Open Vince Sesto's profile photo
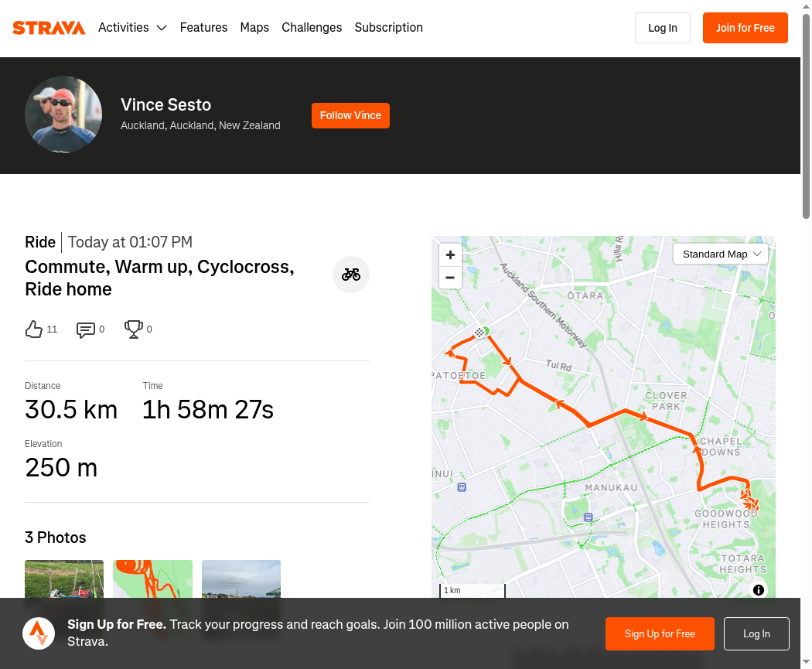Image resolution: width=812 pixels, height=669 pixels. [x=63, y=114]
